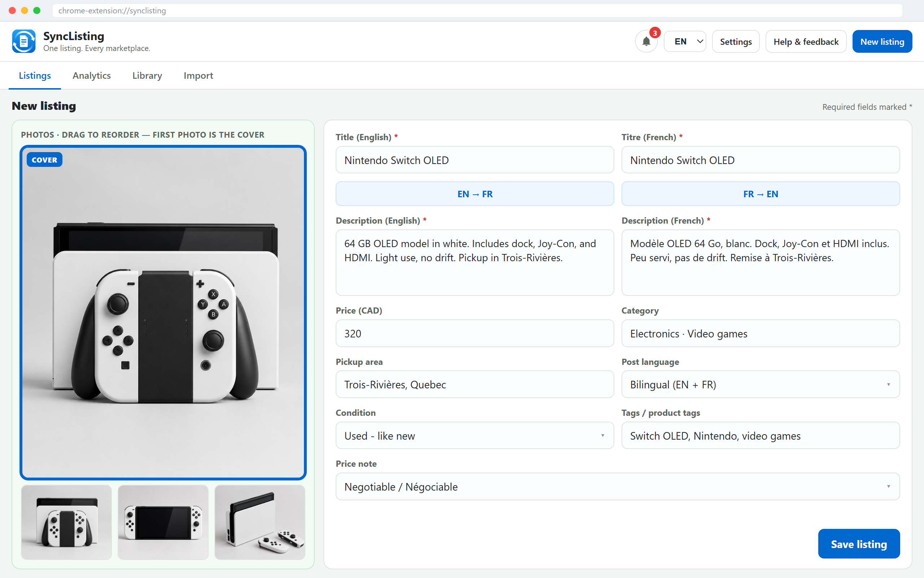The height and width of the screenshot is (578, 924).
Task: Switch to the Analytics tab
Action: point(92,76)
